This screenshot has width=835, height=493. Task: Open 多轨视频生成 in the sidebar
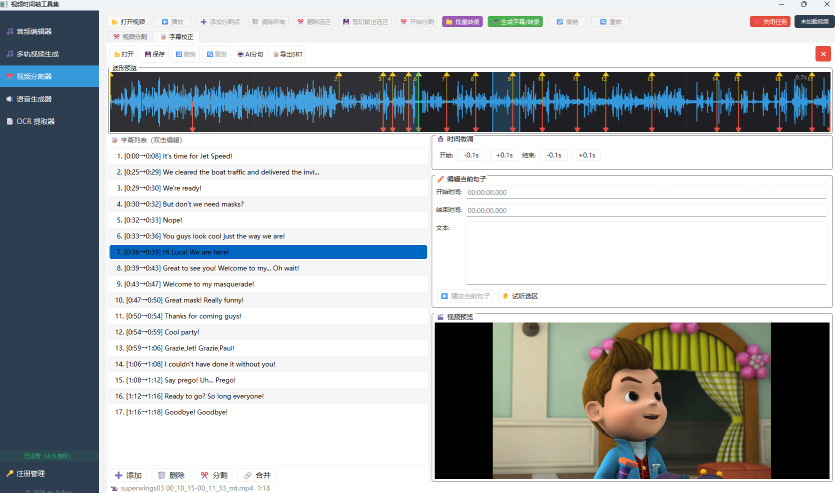coord(49,54)
